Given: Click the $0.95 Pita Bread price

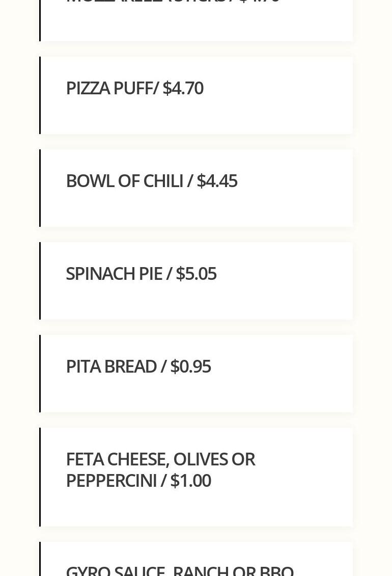Looking at the screenshot, I should tap(190, 366).
